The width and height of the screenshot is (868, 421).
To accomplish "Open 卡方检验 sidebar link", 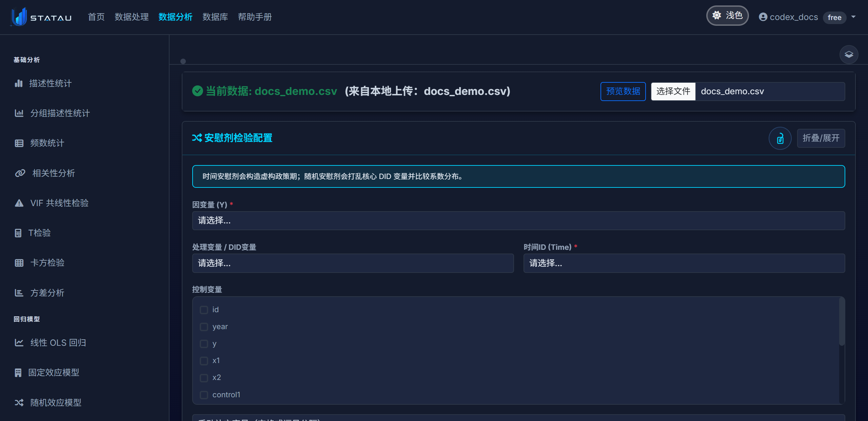I will (47, 263).
